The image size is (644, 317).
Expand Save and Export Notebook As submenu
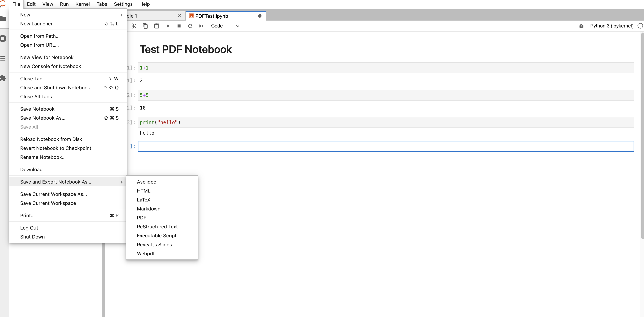[x=68, y=182]
